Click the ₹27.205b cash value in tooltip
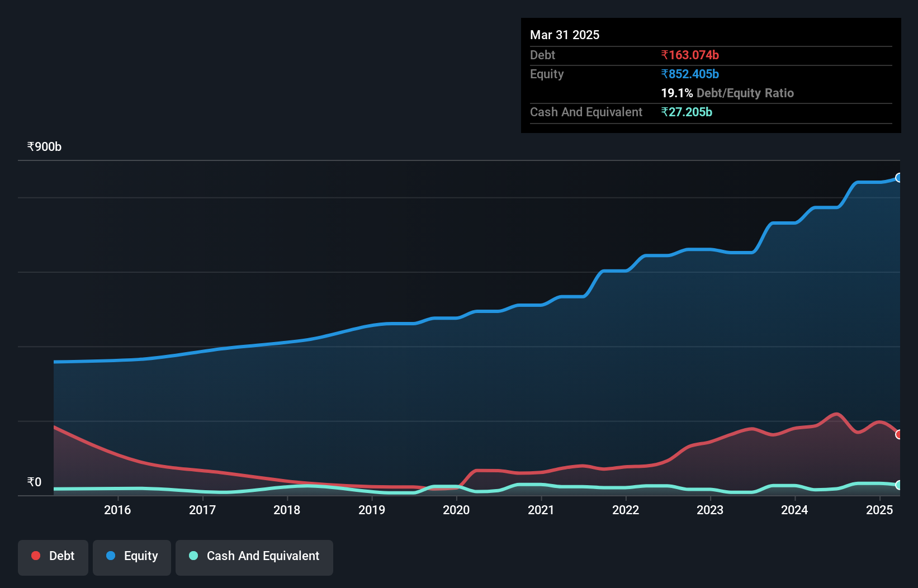The image size is (918, 588). pyautogui.click(x=687, y=112)
